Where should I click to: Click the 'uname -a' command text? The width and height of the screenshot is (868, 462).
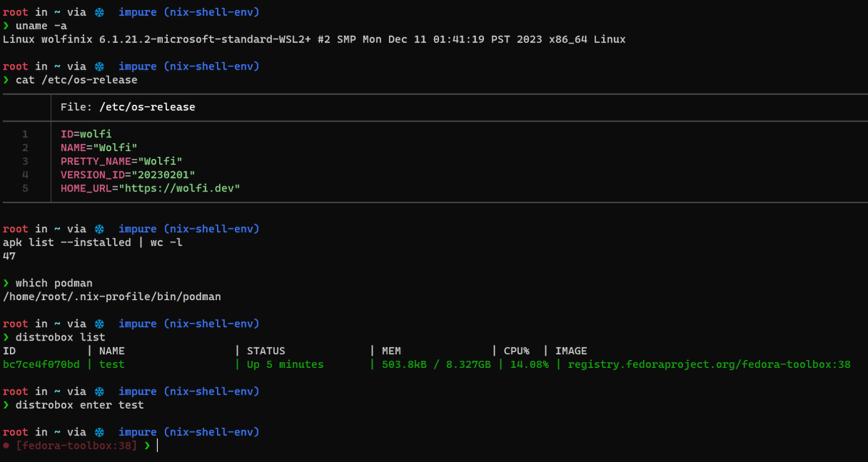tap(41, 26)
